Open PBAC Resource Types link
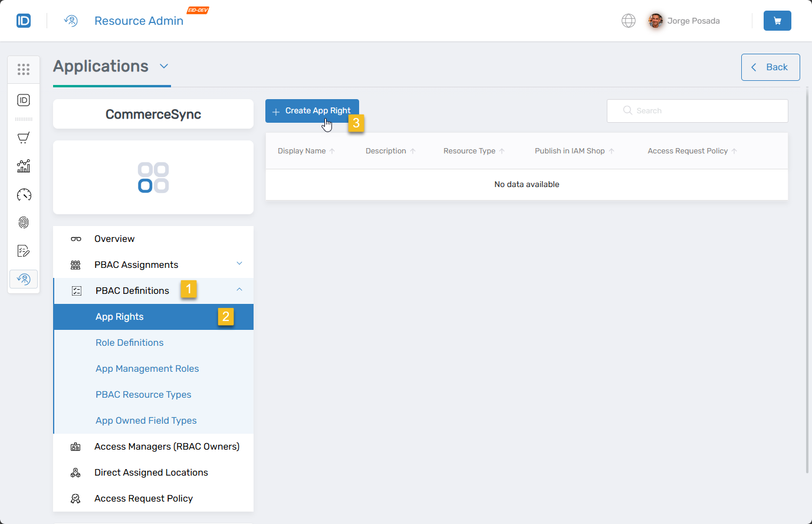This screenshot has height=524, width=812. tap(143, 395)
